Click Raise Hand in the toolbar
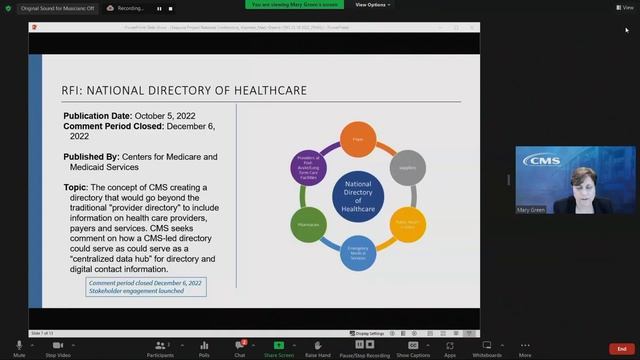This screenshot has width=640, height=360. 318,349
